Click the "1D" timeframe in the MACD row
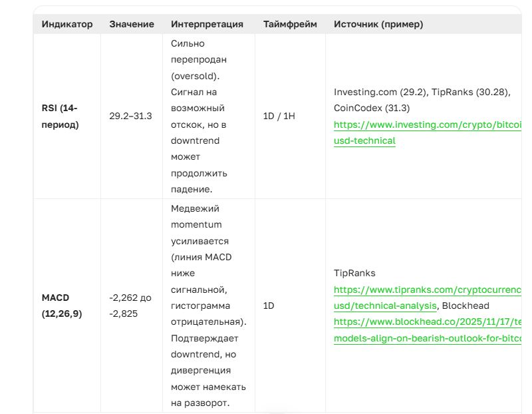532x414 pixels. 269,306
